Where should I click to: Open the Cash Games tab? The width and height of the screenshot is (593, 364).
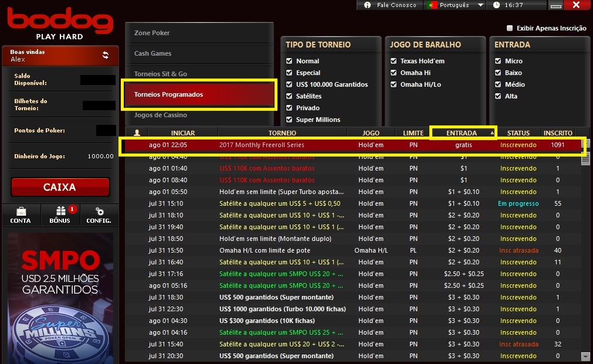199,53
